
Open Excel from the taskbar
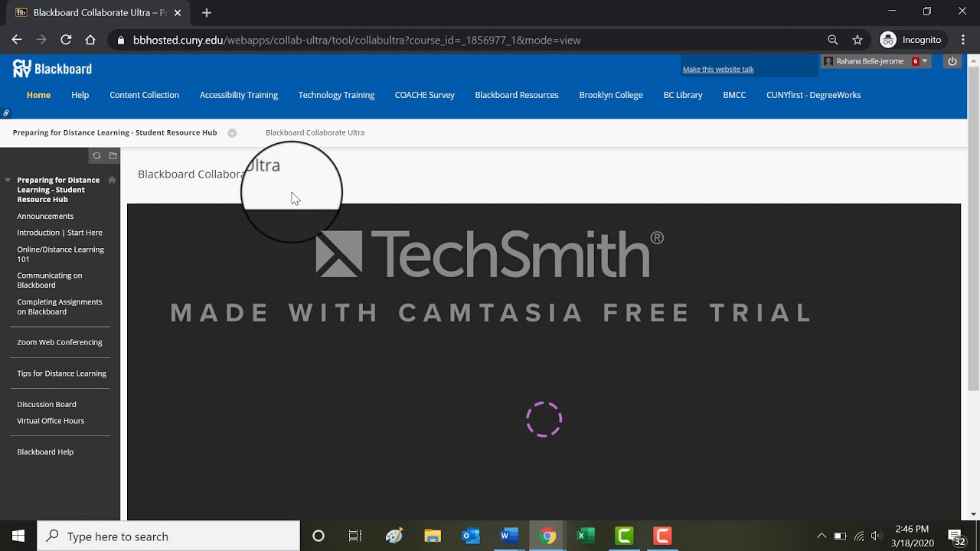point(586,536)
